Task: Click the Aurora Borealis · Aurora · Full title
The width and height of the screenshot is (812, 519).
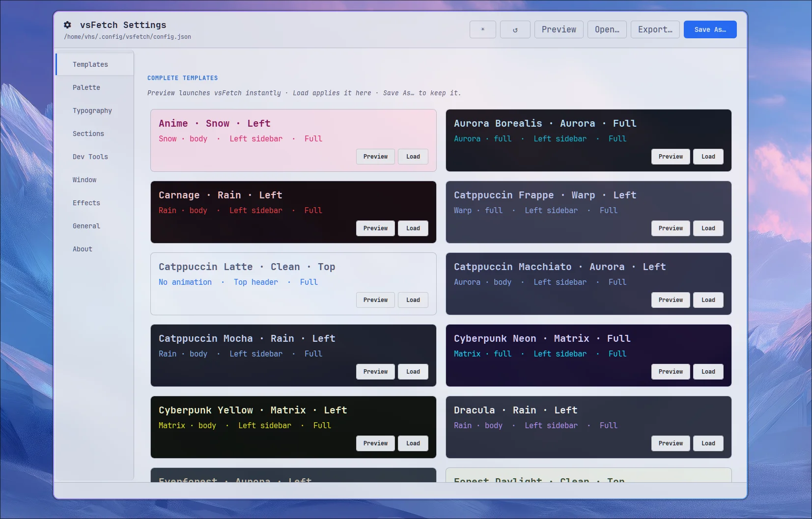Action: [545, 123]
